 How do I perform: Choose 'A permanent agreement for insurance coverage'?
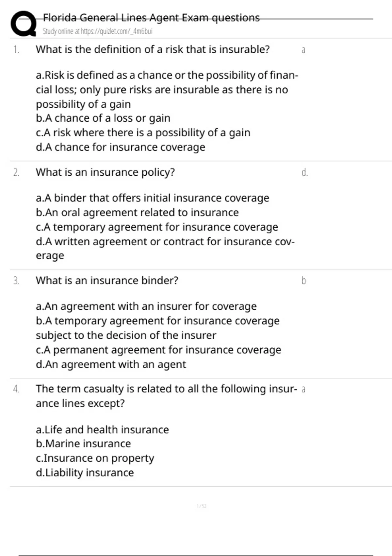pyautogui.click(x=158, y=350)
